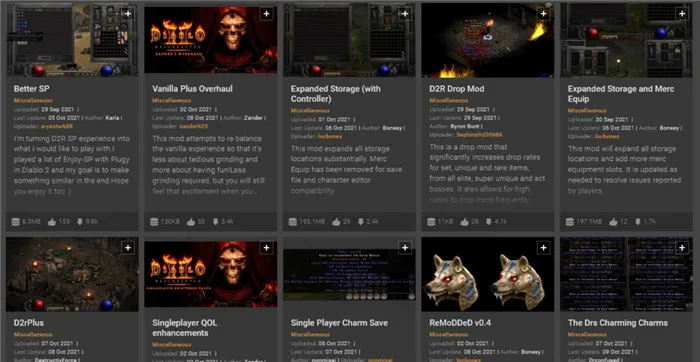The image size is (700, 362).
Task: Click the plus icon on Single Player Charm Save
Action: point(405,248)
